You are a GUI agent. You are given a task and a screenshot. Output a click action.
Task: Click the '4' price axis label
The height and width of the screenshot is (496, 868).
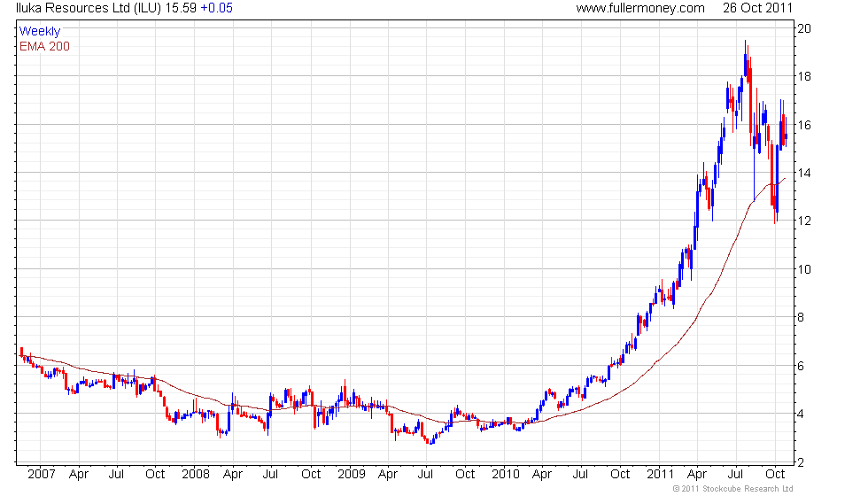pyautogui.click(x=801, y=415)
